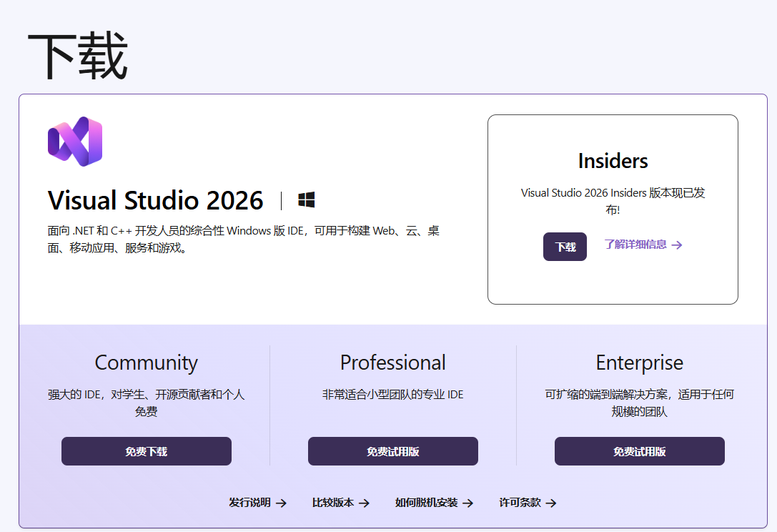Open the 发行说明 link
777x532 pixels.
(257, 503)
